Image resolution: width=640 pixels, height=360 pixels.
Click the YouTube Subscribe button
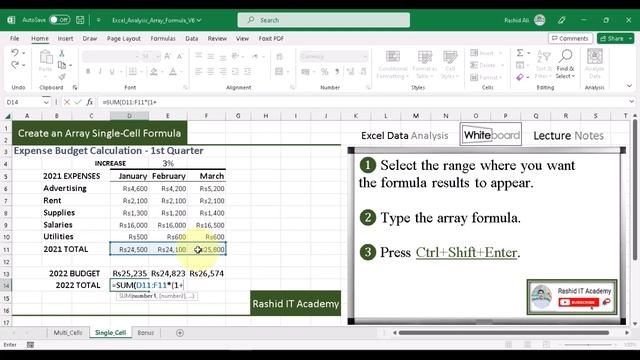578,302
